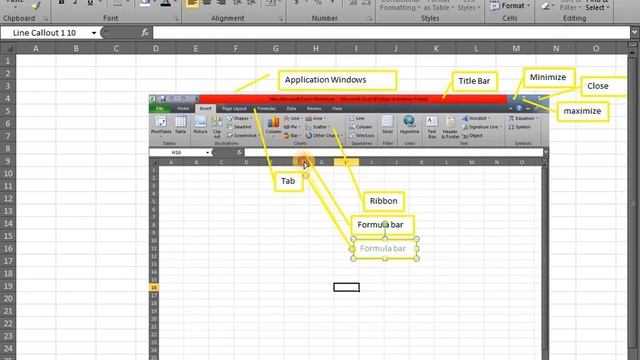Select the maximize callout box
Image resolution: width=640 pixels, height=360 pixels.
(582, 111)
